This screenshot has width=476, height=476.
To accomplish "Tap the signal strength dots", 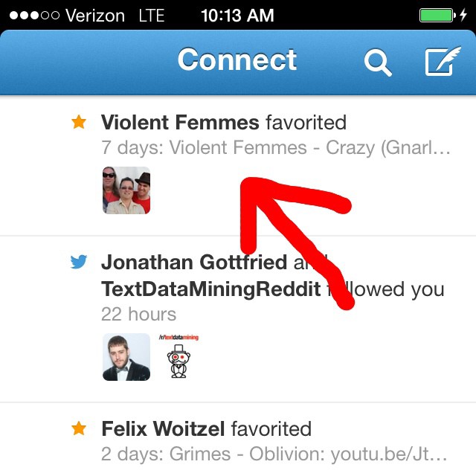I will (30, 15).
